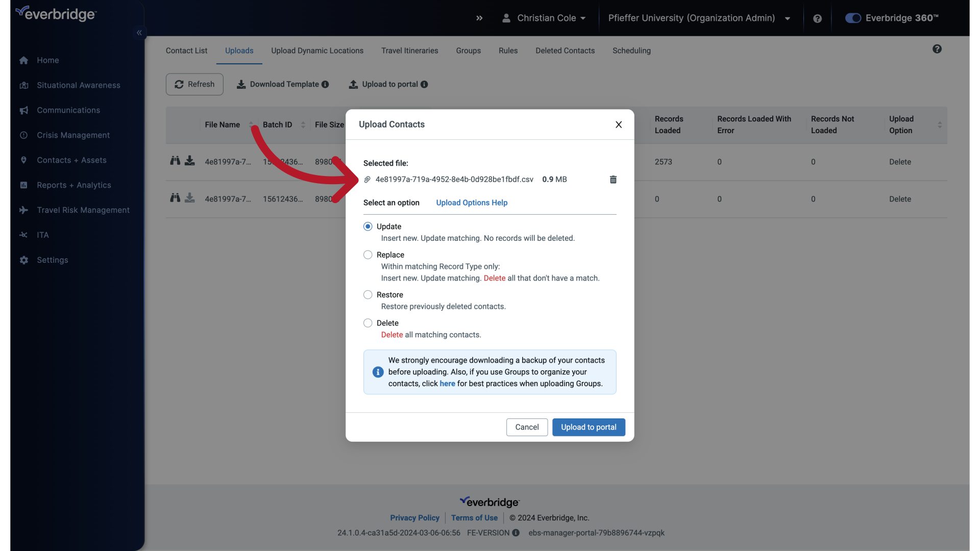The image size is (980, 551).
Task: Select the Situational Awareness sidebar icon
Action: 23,85
